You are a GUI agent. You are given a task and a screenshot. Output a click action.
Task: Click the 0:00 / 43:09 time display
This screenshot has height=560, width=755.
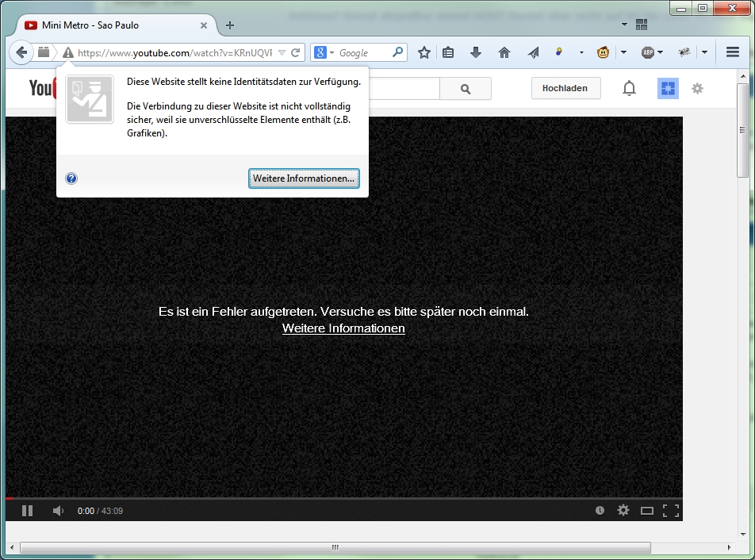point(100,511)
